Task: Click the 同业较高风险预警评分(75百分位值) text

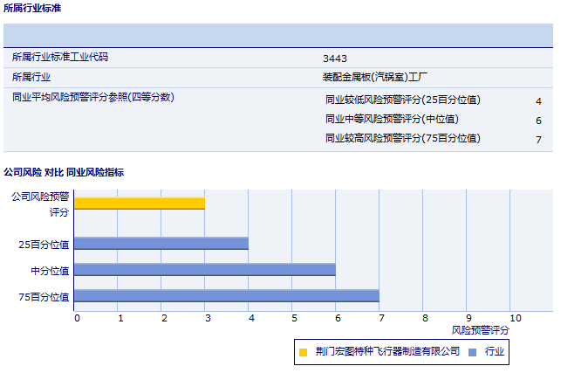Action: [402, 139]
